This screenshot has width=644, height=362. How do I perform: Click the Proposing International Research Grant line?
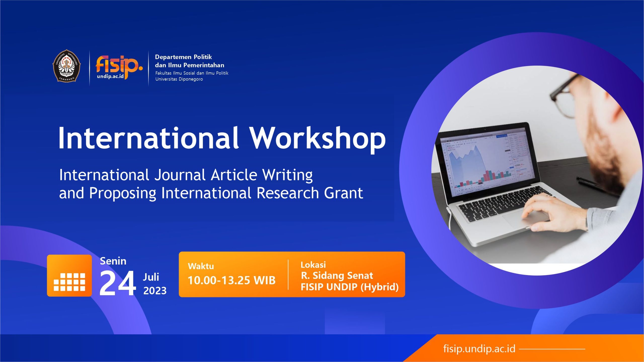coord(211,193)
